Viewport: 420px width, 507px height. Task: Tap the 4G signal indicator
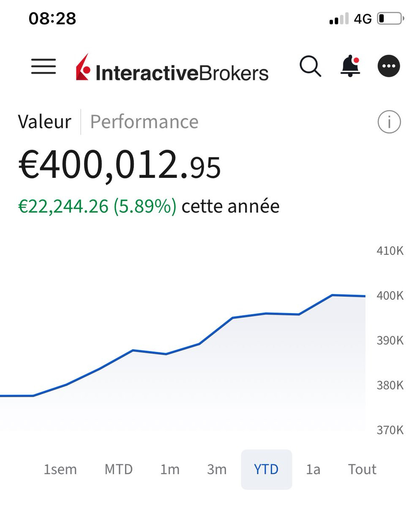click(x=363, y=19)
